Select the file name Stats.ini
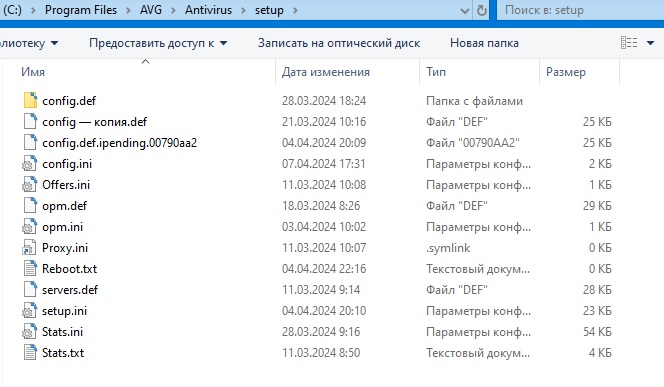This screenshot has height=387, width=664. tap(62, 332)
